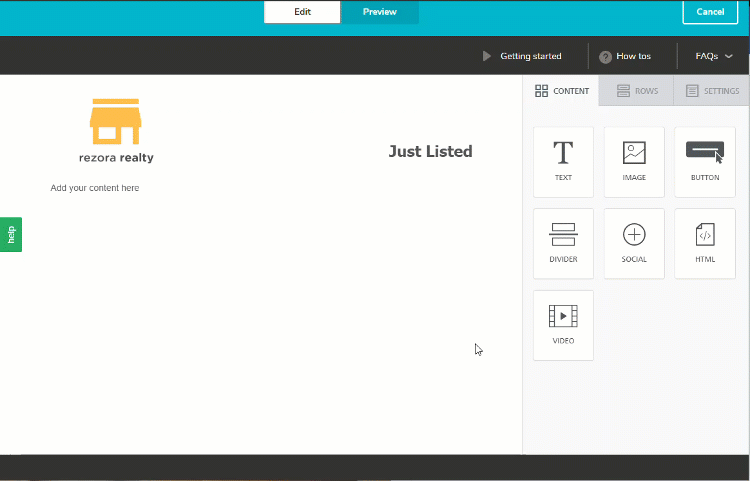Click the question mark icon by How tos

tap(605, 57)
